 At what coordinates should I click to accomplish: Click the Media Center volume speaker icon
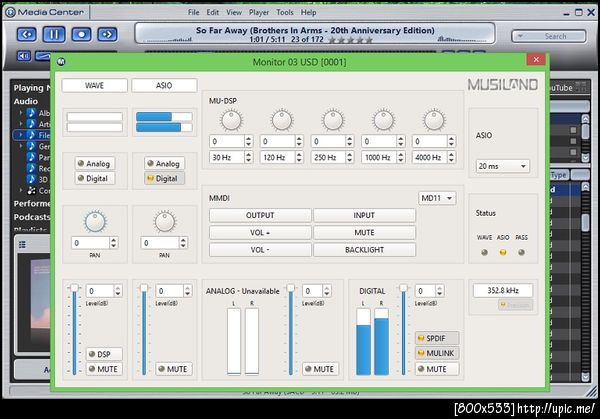coord(24,56)
